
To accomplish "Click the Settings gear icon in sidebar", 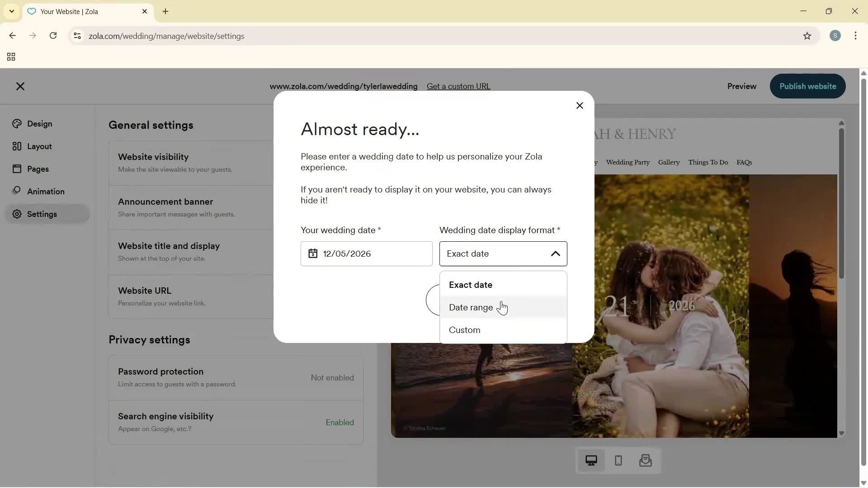I will [17, 214].
